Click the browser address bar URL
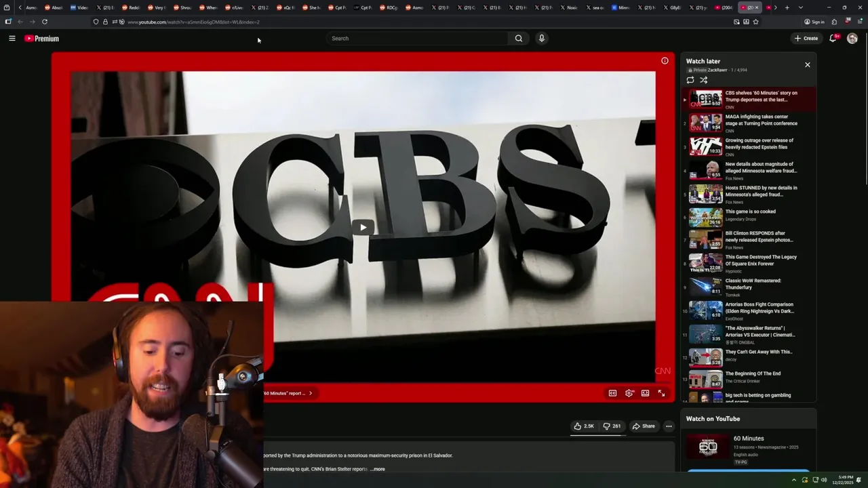Image resolution: width=868 pixels, height=488 pixels. (x=193, y=22)
